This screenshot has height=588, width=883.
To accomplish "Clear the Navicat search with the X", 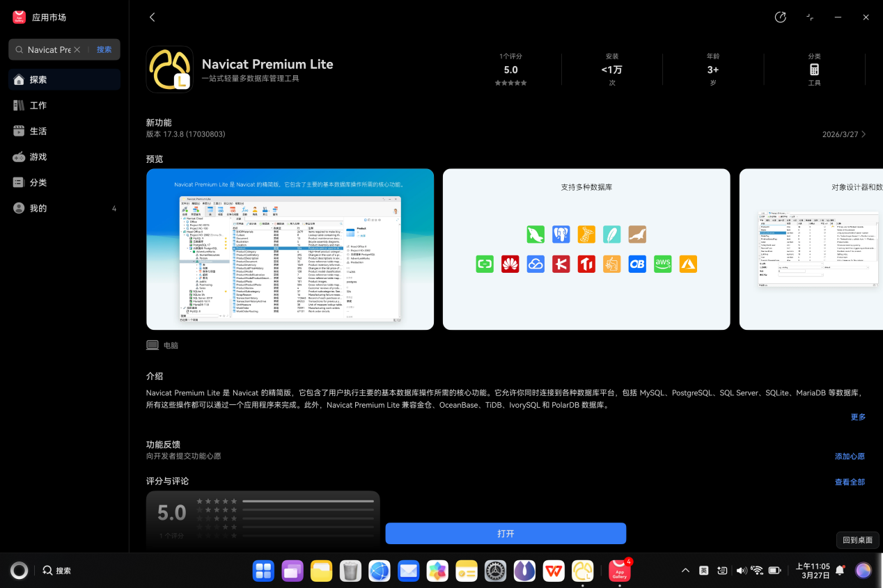I will click(77, 49).
